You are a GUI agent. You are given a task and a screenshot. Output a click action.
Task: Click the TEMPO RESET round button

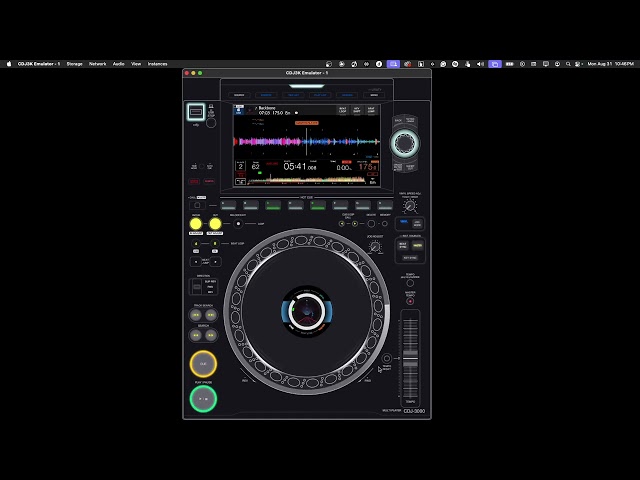[387, 358]
